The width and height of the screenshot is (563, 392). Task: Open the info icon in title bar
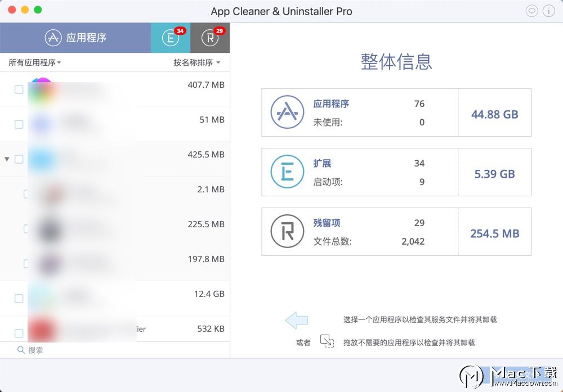click(x=548, y=11)
